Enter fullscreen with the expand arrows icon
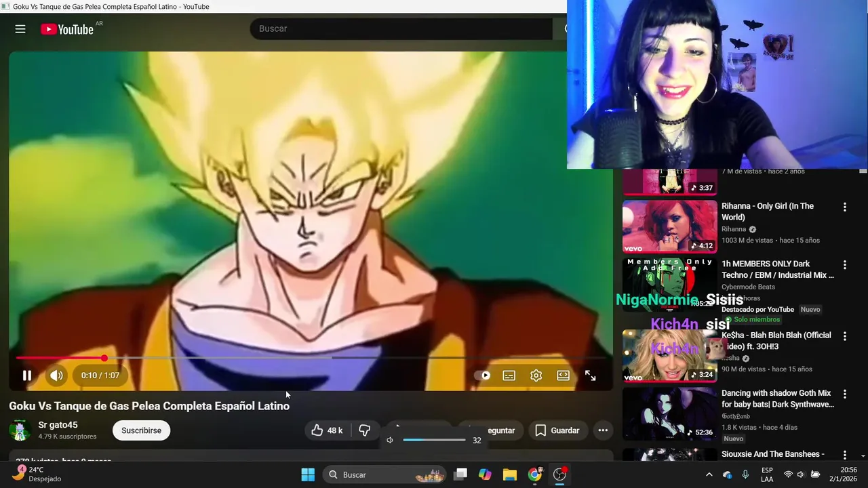Image resolution: width=868 pixels, height=488 pixels. point(590,375)
